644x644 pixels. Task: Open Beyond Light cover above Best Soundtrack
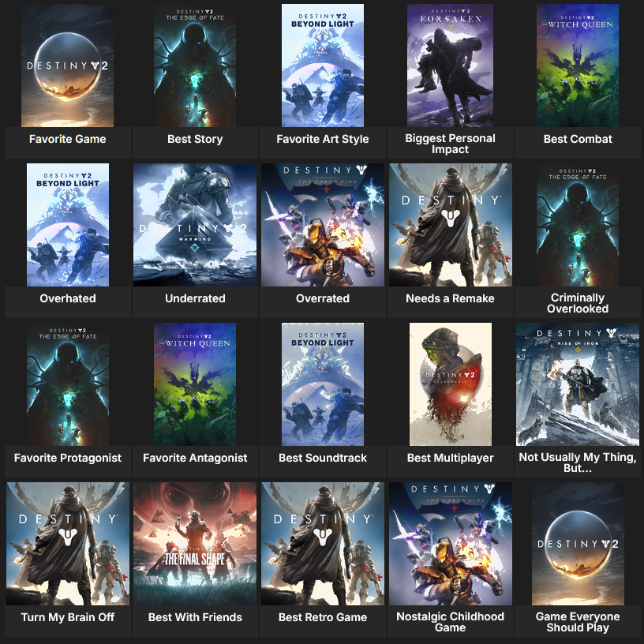tap(323, 384)
